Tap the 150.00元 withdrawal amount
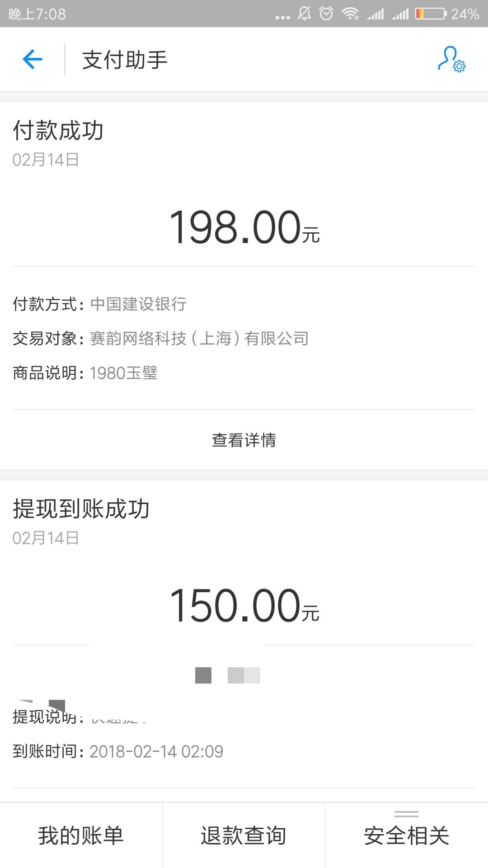Viewport: 488px width, 868px height. click(244, 606)
